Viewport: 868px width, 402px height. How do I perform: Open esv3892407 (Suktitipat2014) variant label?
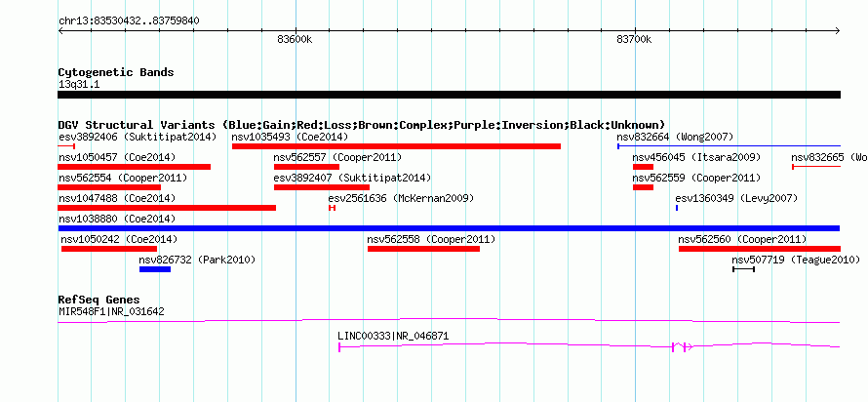coord(352,179)
